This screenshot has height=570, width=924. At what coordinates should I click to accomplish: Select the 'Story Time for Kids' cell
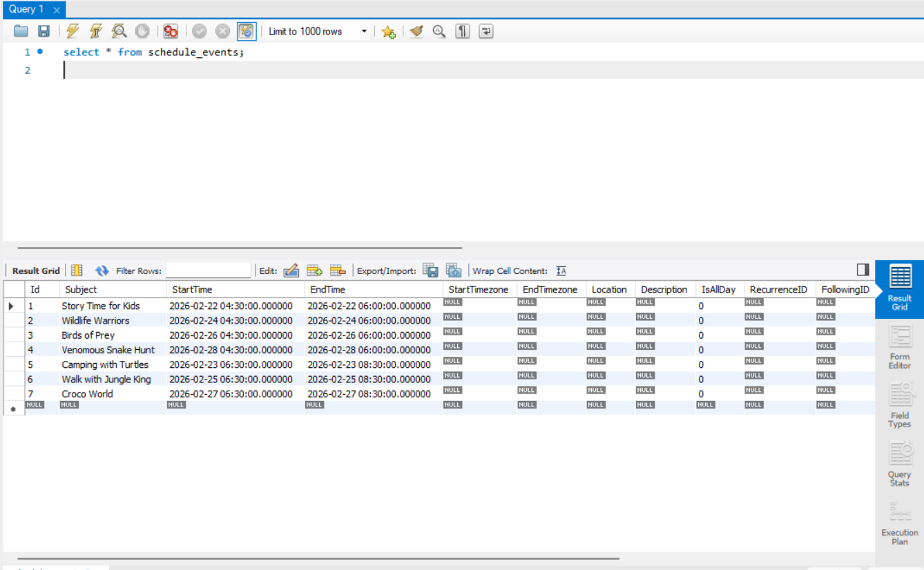[113, 306]
